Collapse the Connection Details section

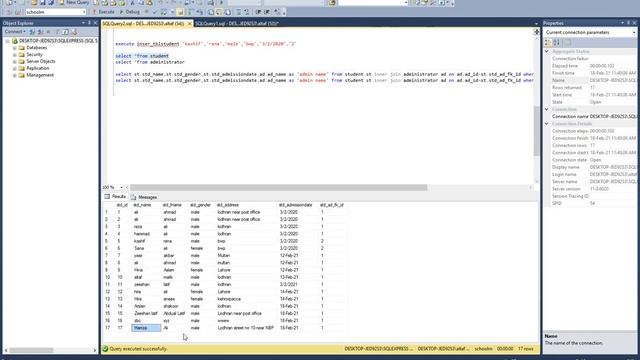(x=547, y=124)
